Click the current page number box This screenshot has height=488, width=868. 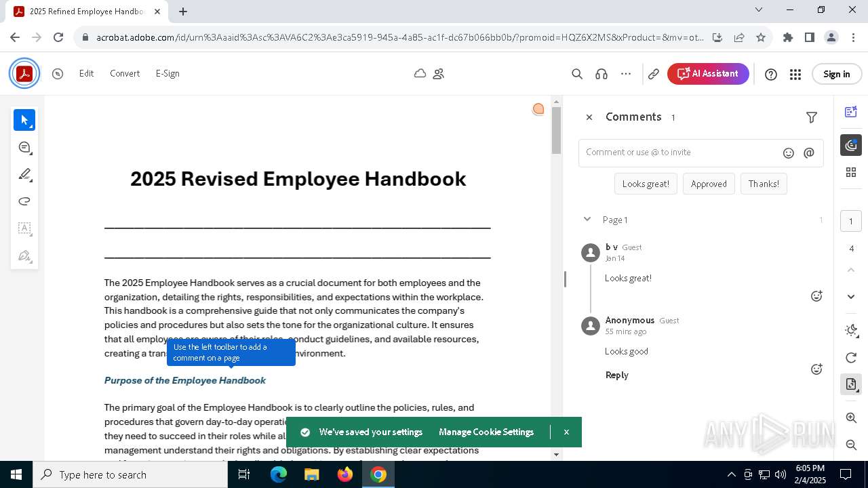coord(851,221)
